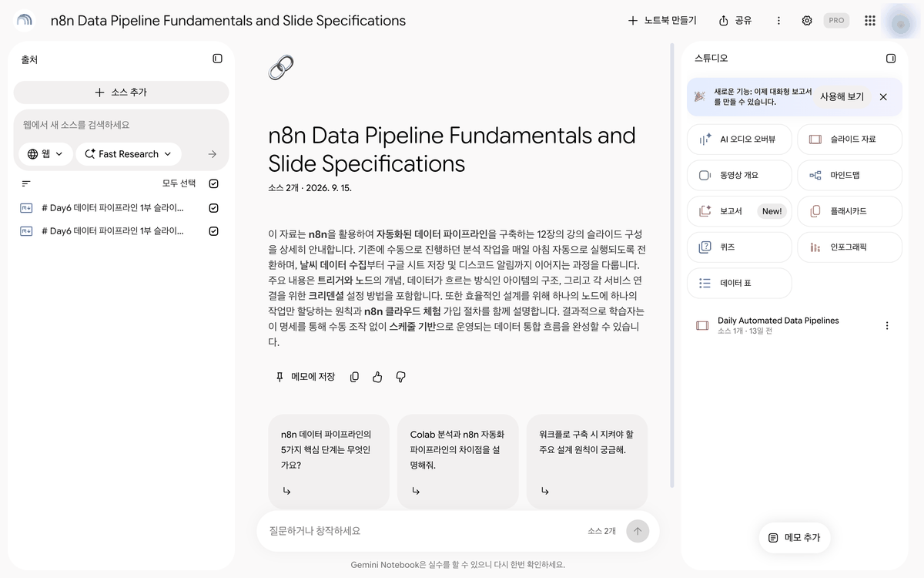The height and width of the screenshot is (578, 924).
Task: Click the NotebookLM logo icon
Action: pos(25,21)
